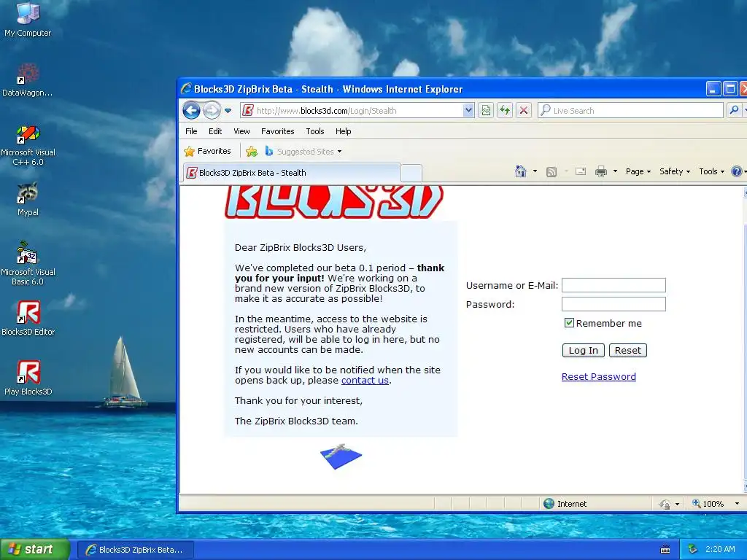The image size is (747, 560).
Task: Expand the Print options dropdown arrow
Action: click(615, 171)
